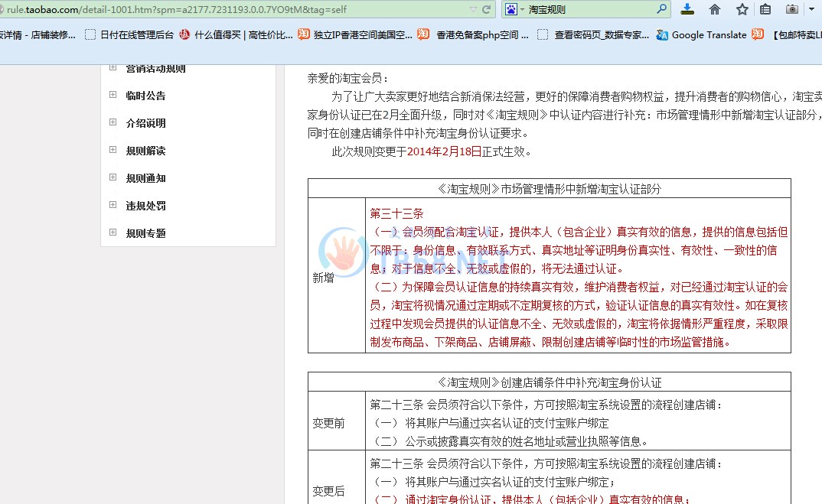Open the 查看密码页_数据专家 bookmark
Image resolution: width=822 pixels, height=504 pixels.
click(593, 35)
